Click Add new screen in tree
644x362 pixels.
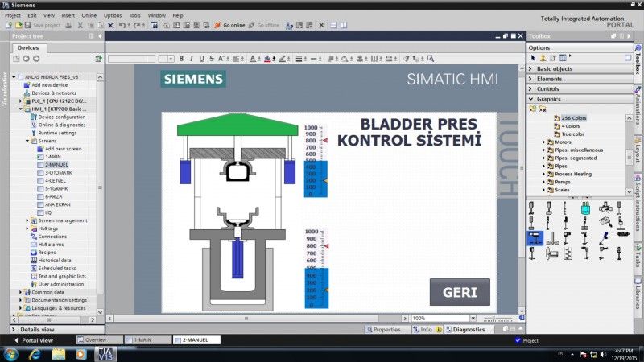click(x=64, y=149)
